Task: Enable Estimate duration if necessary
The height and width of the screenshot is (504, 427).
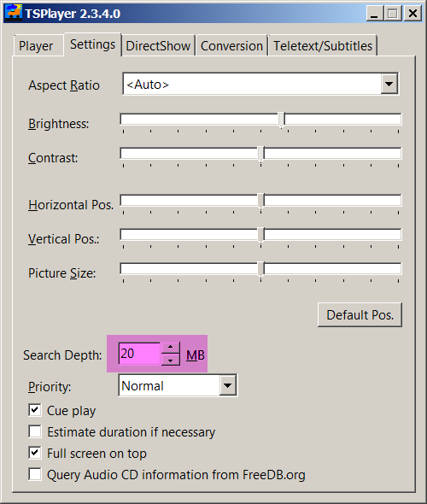Action: point(35,431)
